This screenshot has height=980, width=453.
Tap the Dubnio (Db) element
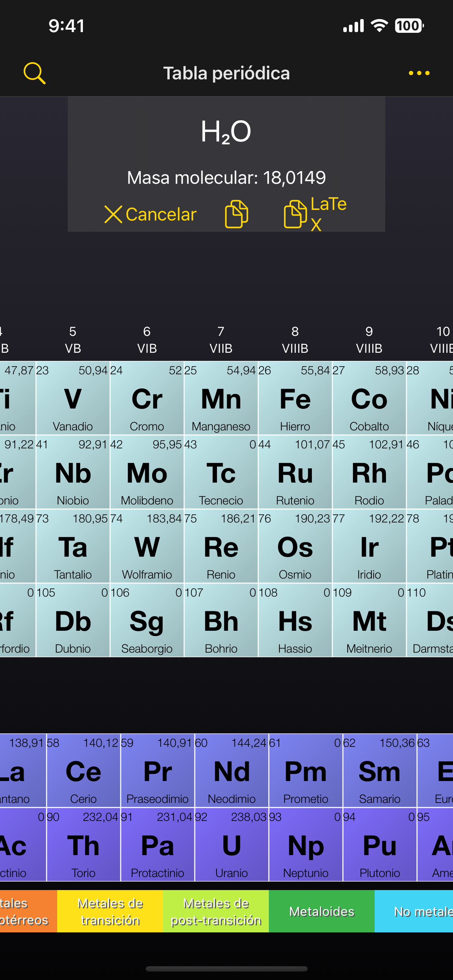point(73,620)
